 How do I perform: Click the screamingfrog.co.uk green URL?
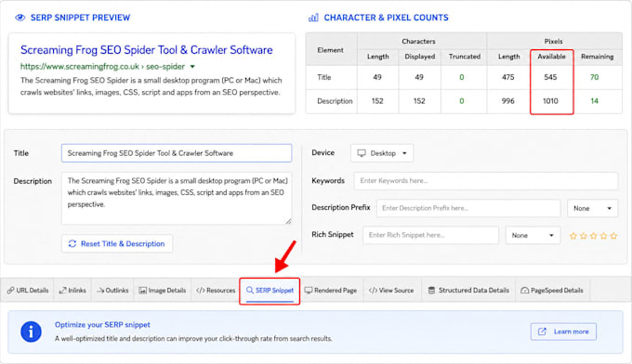click(x=102, y=67)
